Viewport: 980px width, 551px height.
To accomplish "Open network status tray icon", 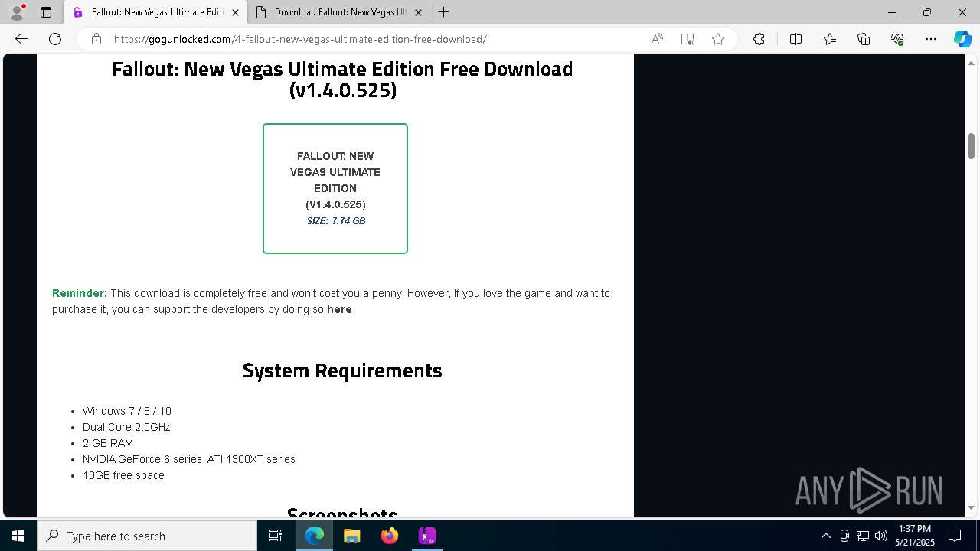I will (863, 536).
